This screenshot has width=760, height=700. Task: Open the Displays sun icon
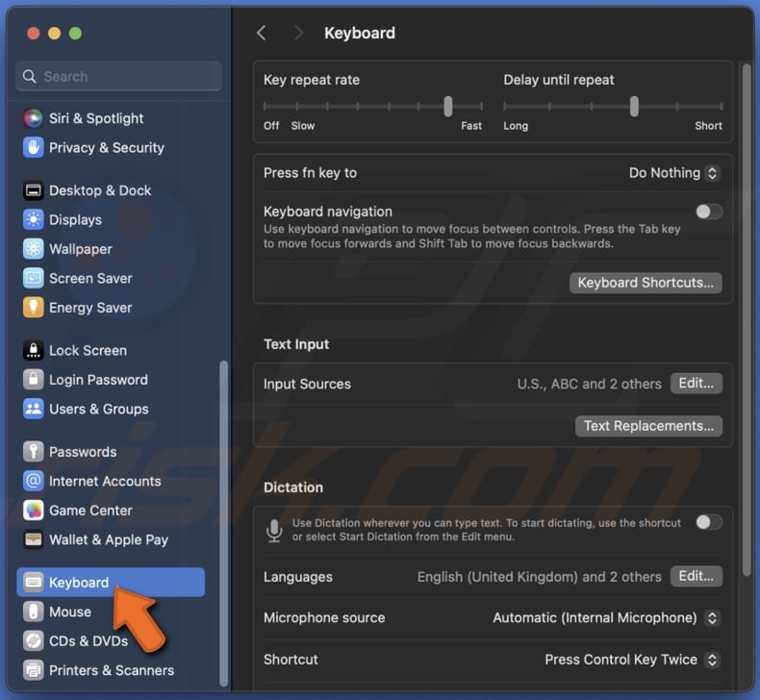coord(33,219)
